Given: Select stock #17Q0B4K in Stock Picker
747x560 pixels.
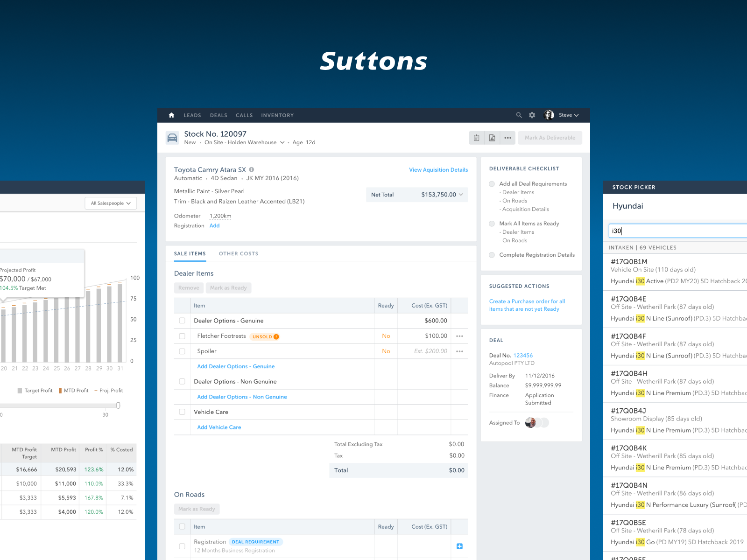Looking at the screenshot, I should pos(675,458).
